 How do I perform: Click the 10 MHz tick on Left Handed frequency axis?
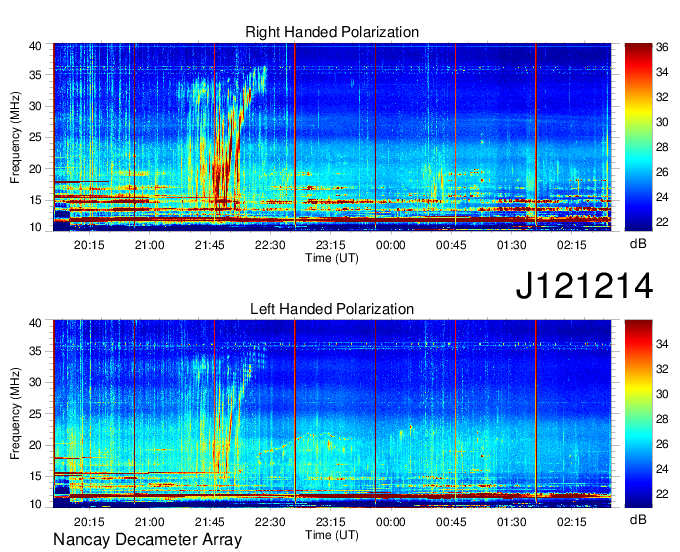[x=35, y=504]
